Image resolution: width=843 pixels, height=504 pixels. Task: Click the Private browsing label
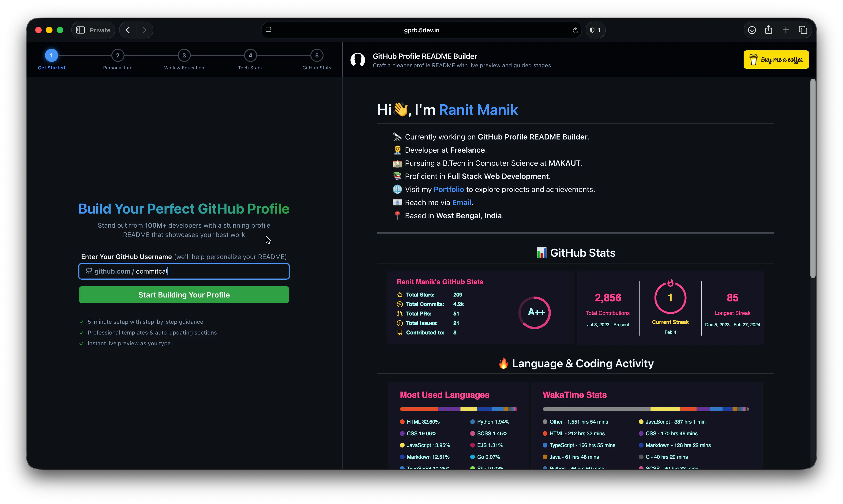pyautogui.click(x=100, y=30)
